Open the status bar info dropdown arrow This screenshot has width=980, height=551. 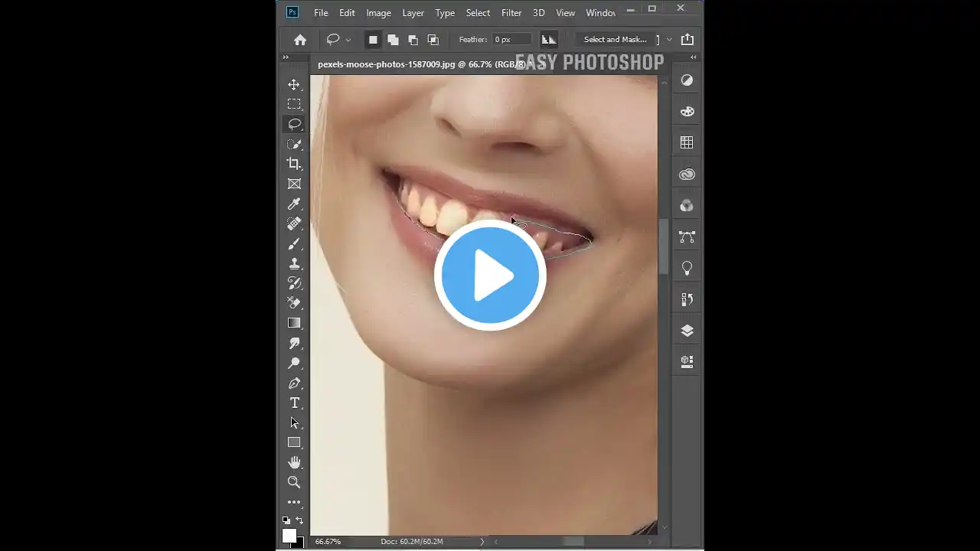coord(482,541)
